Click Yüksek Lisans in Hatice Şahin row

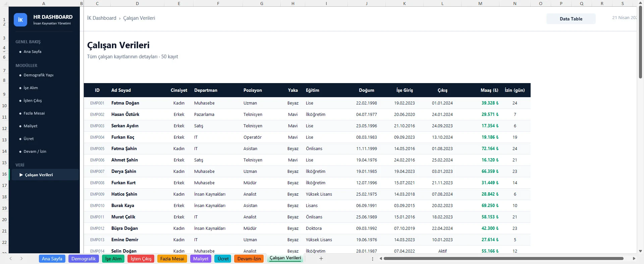point(319,194)
